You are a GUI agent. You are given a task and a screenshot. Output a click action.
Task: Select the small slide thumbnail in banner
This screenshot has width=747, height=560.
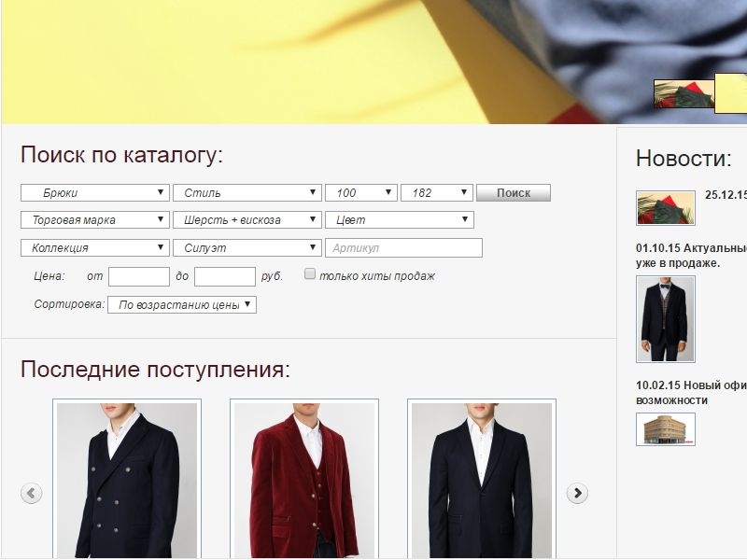tap(684, 94)
